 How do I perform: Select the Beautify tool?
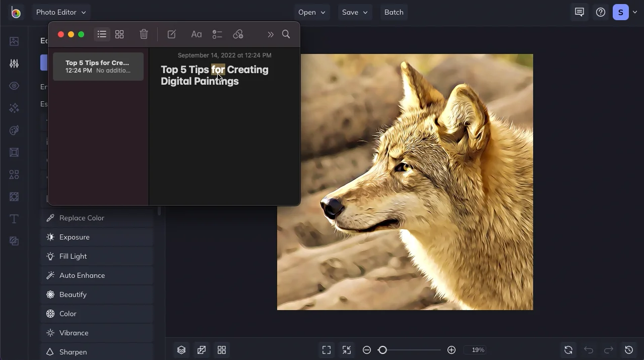click(x=97, y=294)
